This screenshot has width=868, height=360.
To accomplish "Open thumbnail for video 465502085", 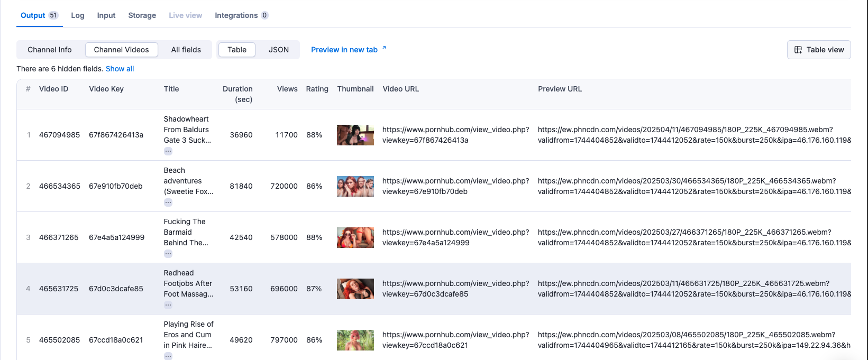I will (x=355, y=340).
